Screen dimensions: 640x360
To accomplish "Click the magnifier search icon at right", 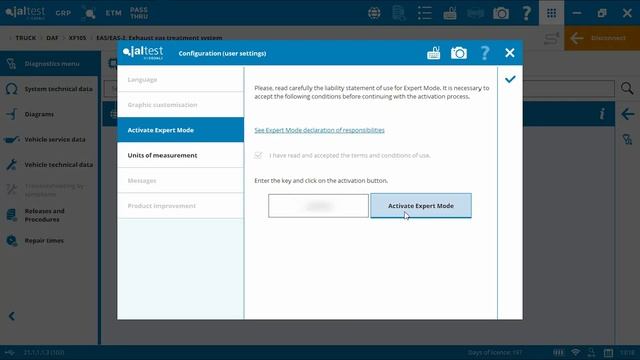I will coord(627,89).
